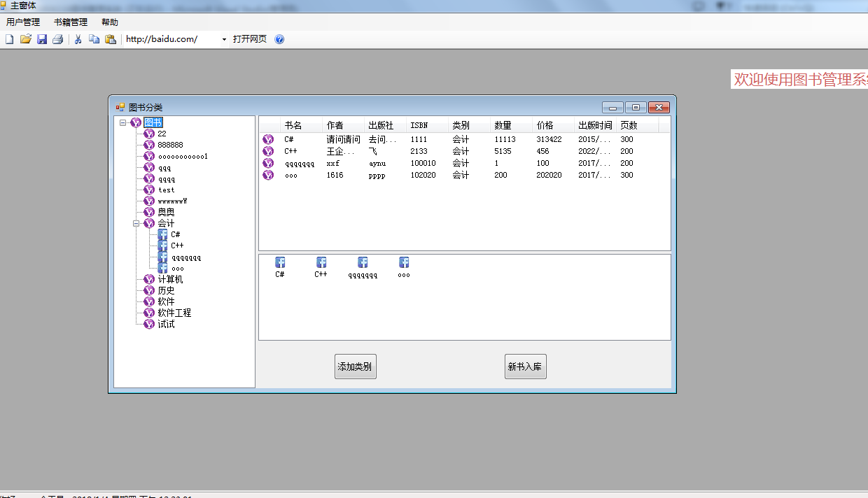The width and height of the screenshot is (868, 498).
Task: Click the purple icon beside 软件工程 category
Action: click(x=149, y=313)
